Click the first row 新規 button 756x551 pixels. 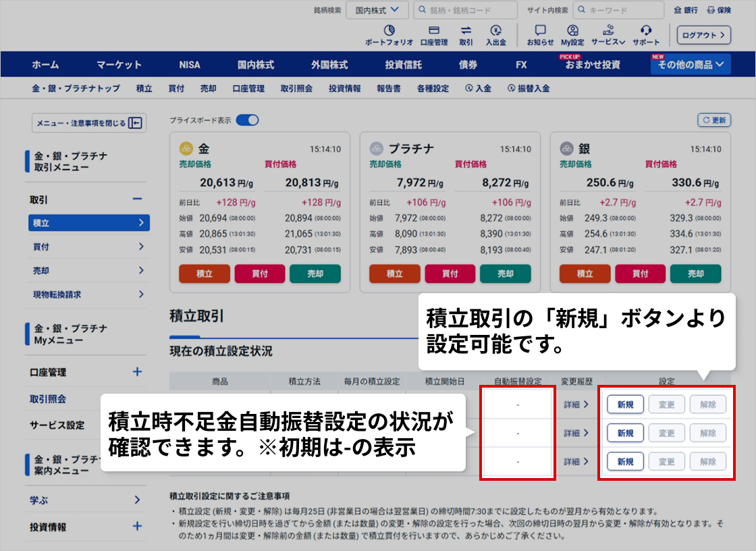click(625, 404)
